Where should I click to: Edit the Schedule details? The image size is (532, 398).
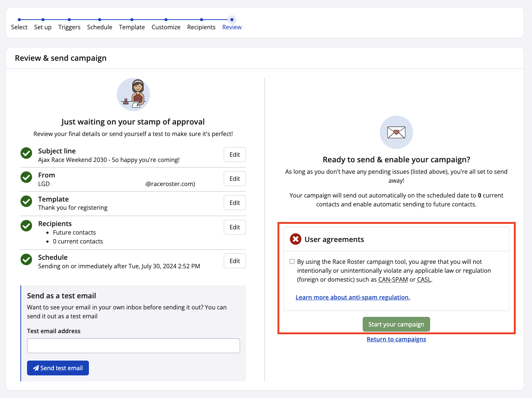pos(235,261)
